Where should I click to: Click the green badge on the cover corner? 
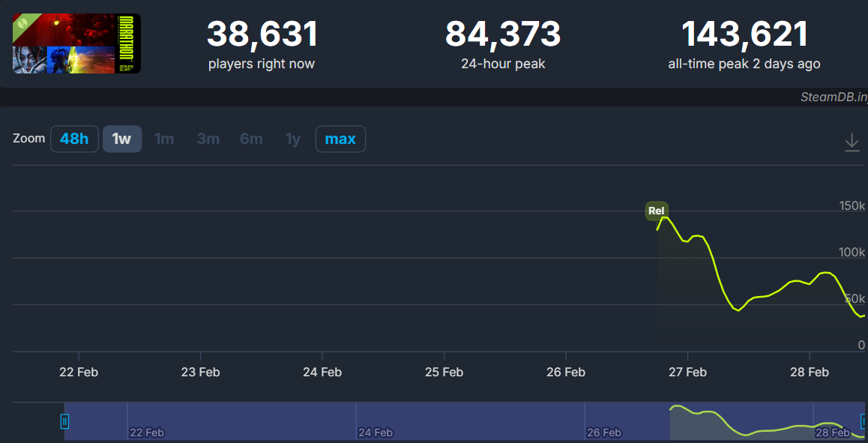pos(23,24)
